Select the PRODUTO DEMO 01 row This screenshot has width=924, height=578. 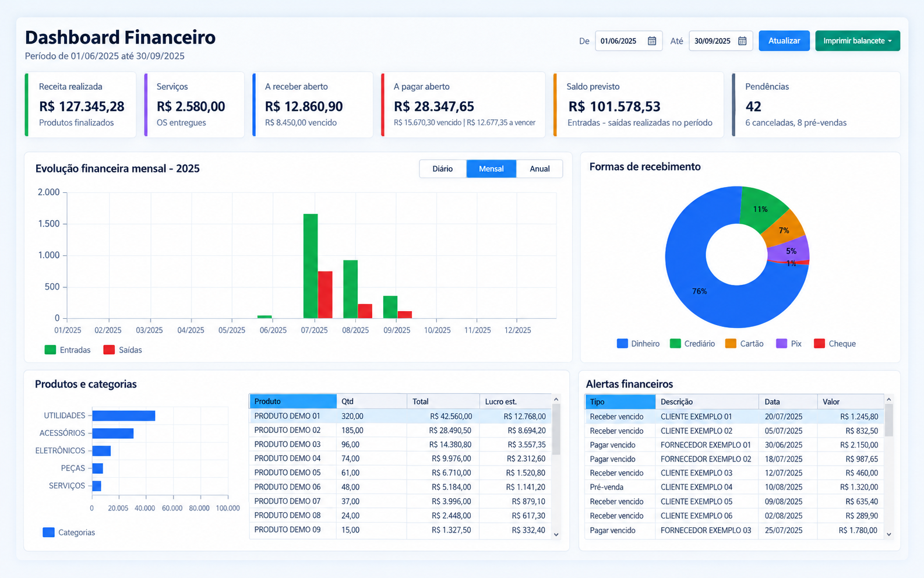pos(400,416)
